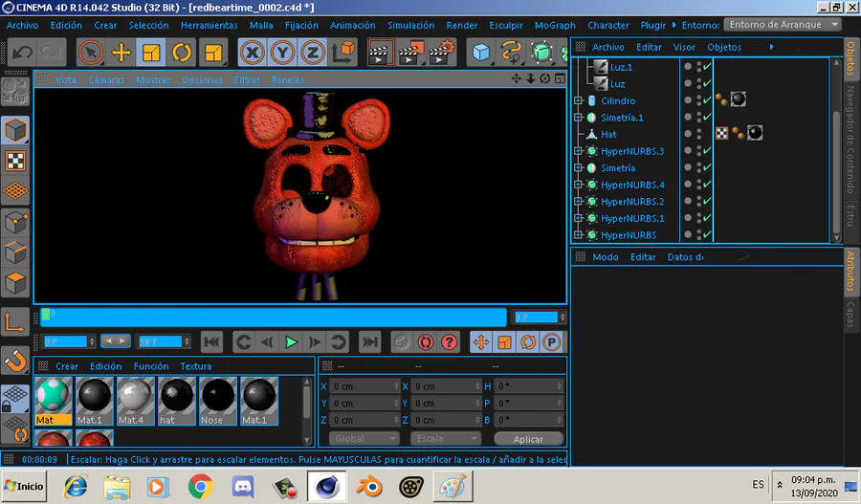861x504 pixels.
Task: Select the Live Selection tool
Action: tap(91, 53)
